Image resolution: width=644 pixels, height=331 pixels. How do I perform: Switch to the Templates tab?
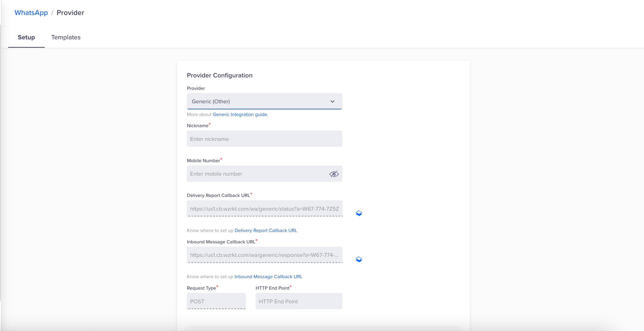66,37
